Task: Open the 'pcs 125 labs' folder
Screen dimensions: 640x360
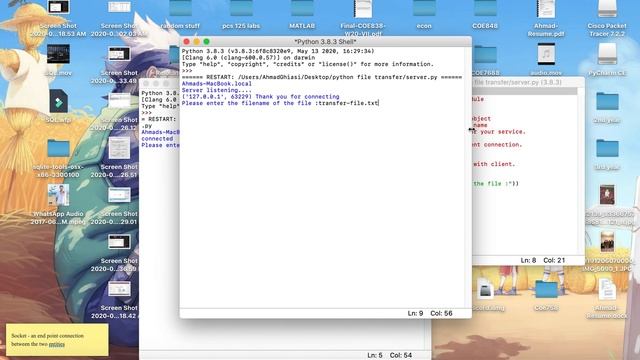Action: (241, 9)
